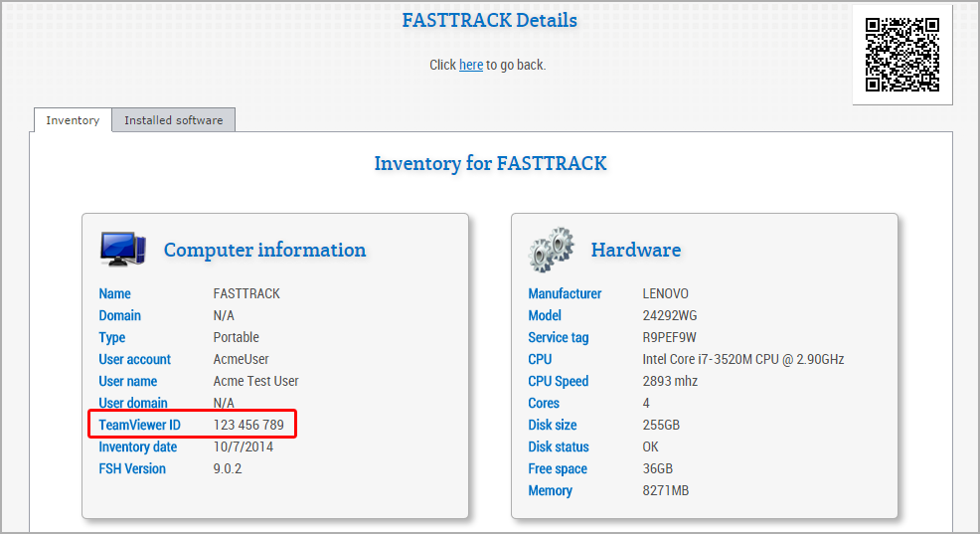Viewport: 980px width, 534px height.
Task: Select the 8271MB memory value
Action: click(x=666, y=491)
